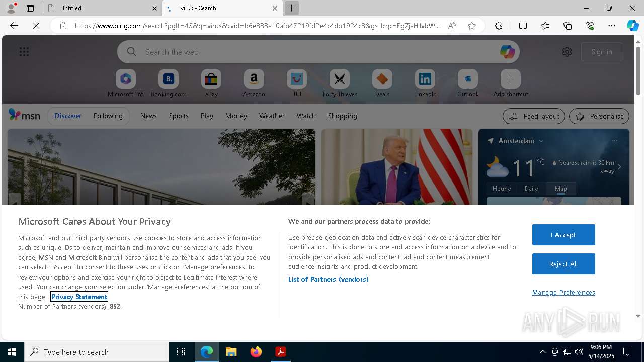Open File Explorer from taskbar

click(x=231, y=352)
